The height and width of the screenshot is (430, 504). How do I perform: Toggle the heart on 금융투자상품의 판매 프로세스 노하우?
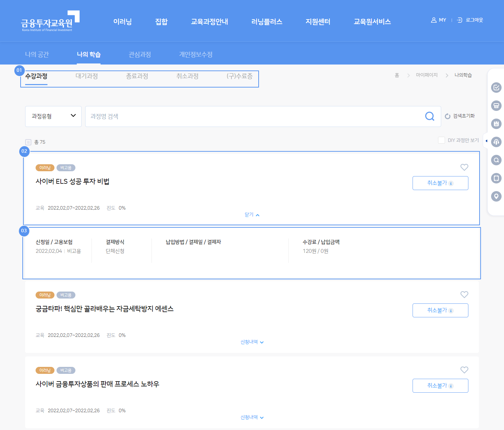[x=464, y=370]
